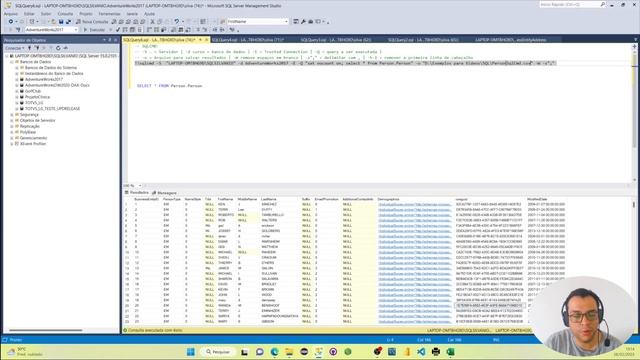Open the Editar menu
Screen dimensions: 640x360
(x=29, y=14)
